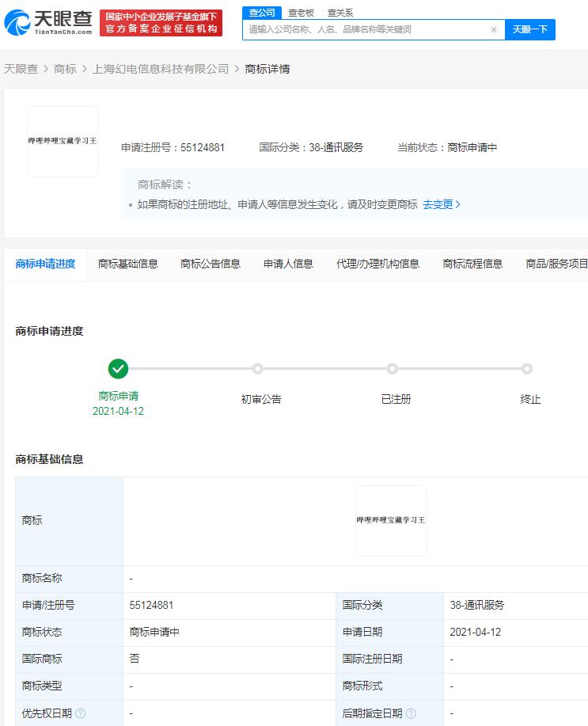Click the 商标基础信息 section heading
The image size is (588, 726).
pyautogui.click(x=49, y=459)
